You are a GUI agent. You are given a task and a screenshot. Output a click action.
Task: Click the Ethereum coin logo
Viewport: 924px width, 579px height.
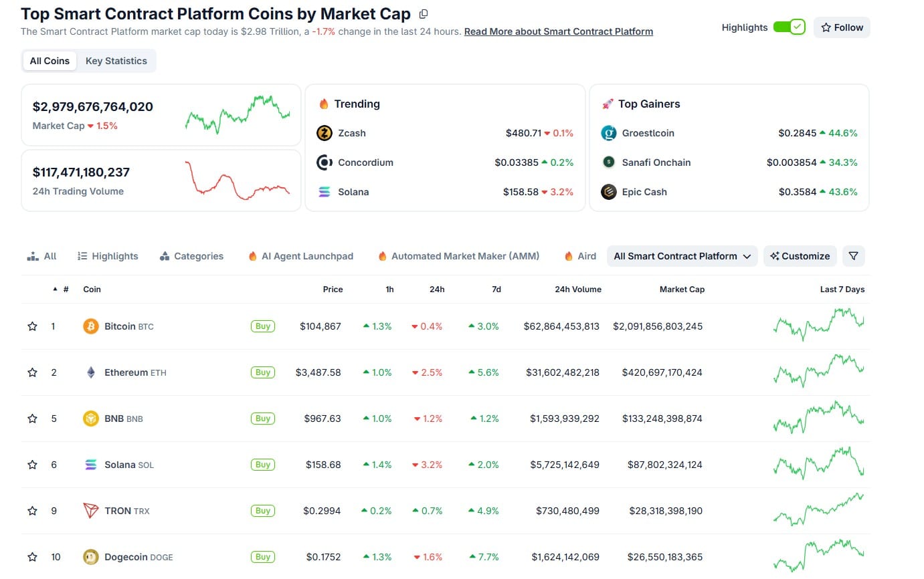pos(90,372)
